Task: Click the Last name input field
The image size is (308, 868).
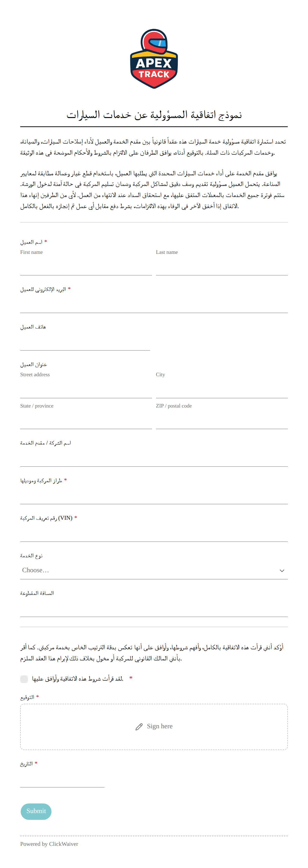Action: [x=222, y=267]
